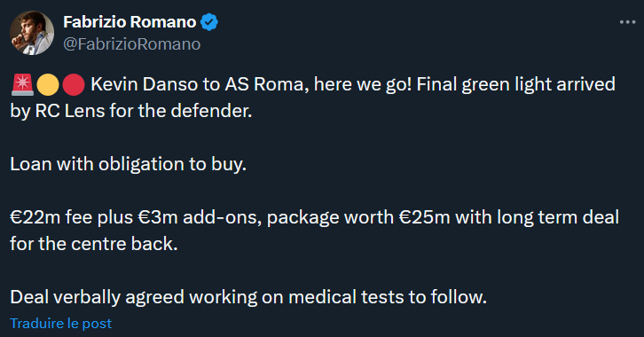Click the 'Final green light arrived' phrase
644x337 pixels.
(x=516, y=84)
